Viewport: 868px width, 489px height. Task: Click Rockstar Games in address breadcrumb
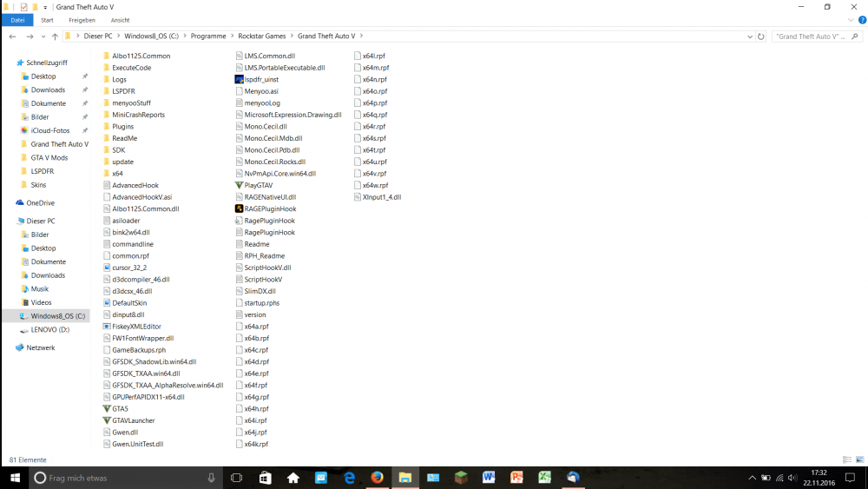[x=262, y=36]
